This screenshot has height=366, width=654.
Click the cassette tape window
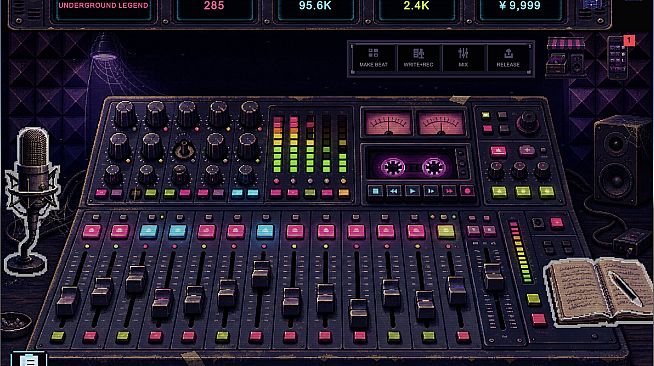[x=413, y=166]
